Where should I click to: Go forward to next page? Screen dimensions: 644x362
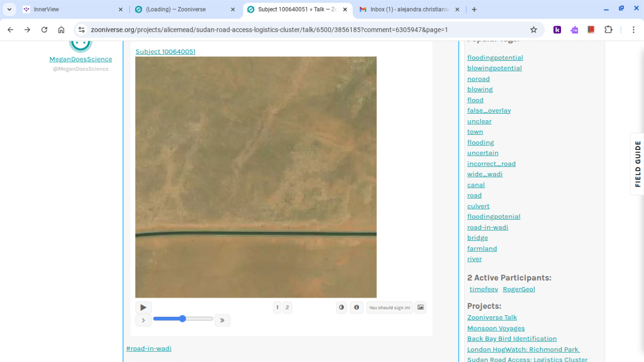tap(27, 30)
